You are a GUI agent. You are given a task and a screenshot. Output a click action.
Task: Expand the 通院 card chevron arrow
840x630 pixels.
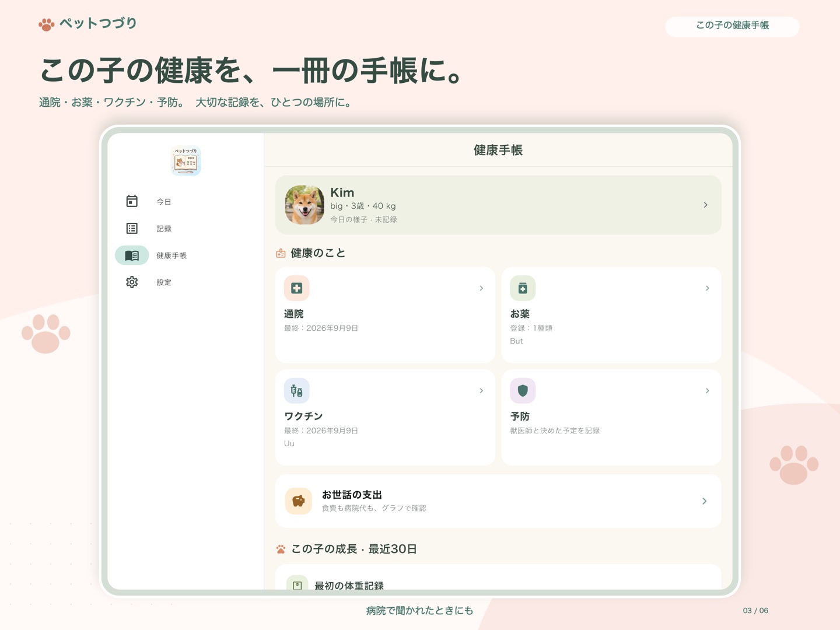click(x=481, y=288)
